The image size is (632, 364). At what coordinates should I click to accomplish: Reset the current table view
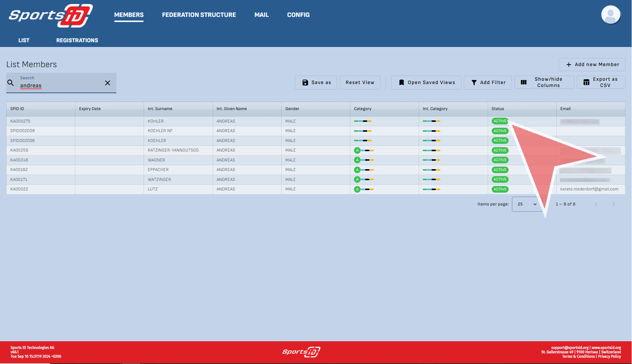[360, 83]
